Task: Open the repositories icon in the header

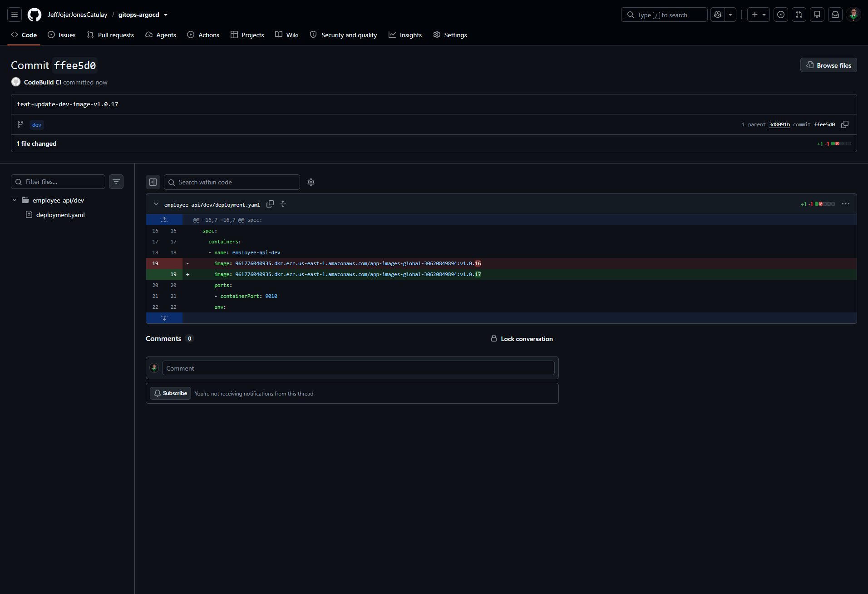Action: pos(817,15)
